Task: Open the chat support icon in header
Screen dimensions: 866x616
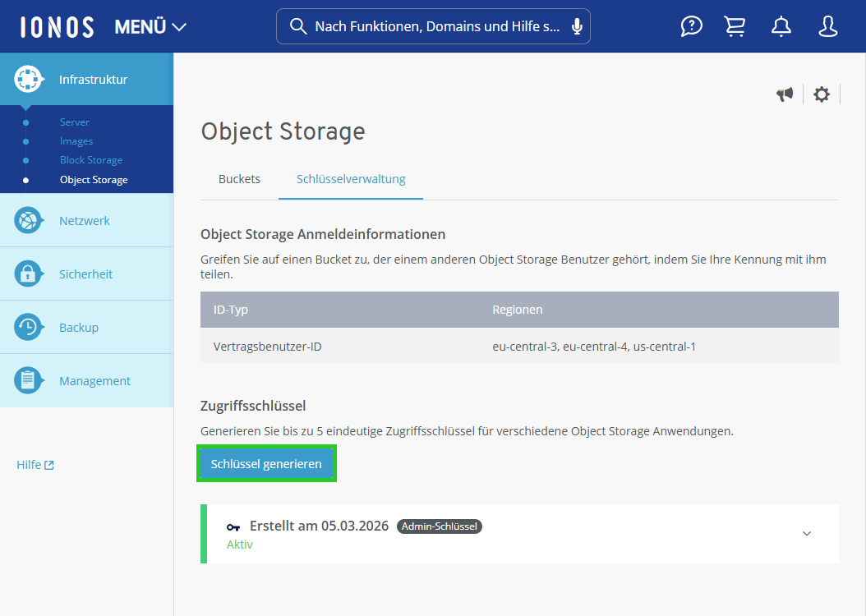Action: [691, 25]
